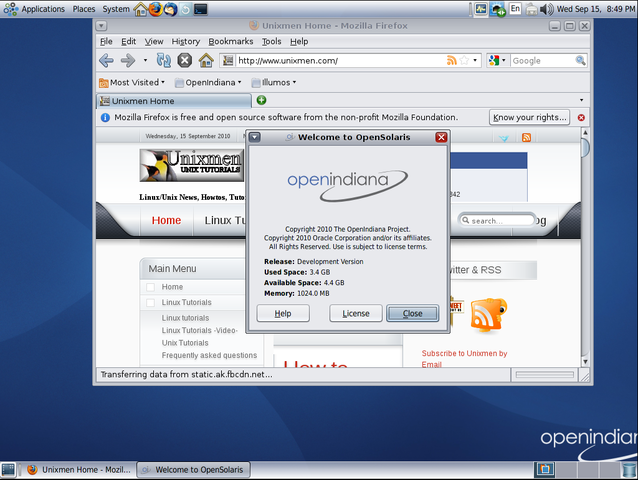Go forward with Firefox forward arrow
Screen dimensions: 638x480
click(x=128, y=61)
